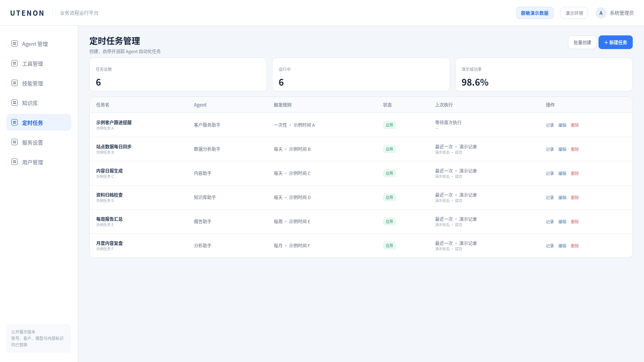
Task: Delete the 资料归档检查 task
Action: tap(575, 197)
